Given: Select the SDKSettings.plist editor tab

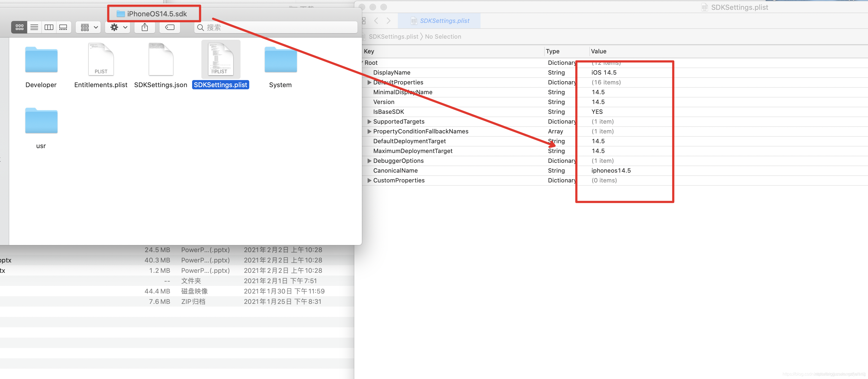Looking at the screenshot, I should (439, 21).
